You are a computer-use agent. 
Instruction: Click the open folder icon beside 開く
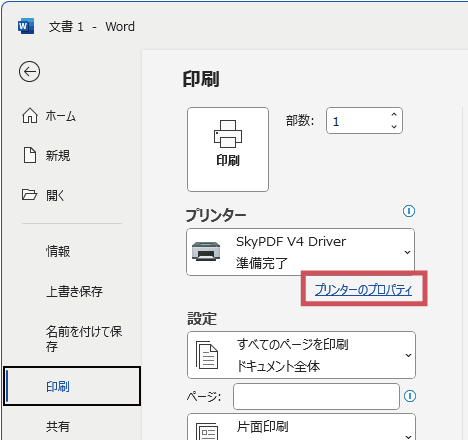(29, 194)
